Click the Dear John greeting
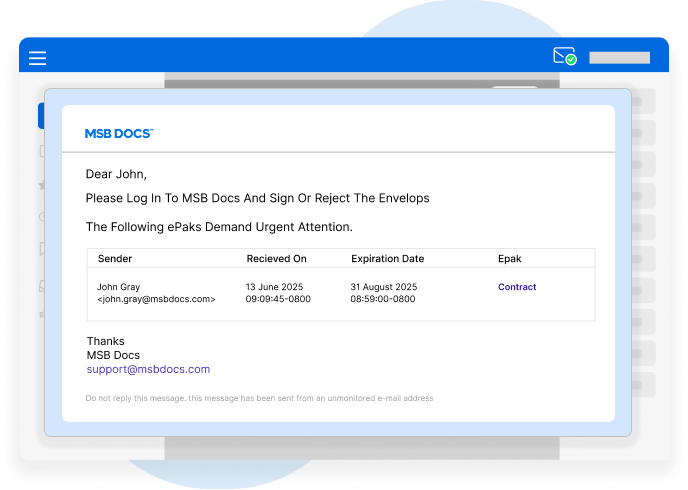Image resolution: width=688 pixels, height=490 pixels. click(x=116, y=174)
